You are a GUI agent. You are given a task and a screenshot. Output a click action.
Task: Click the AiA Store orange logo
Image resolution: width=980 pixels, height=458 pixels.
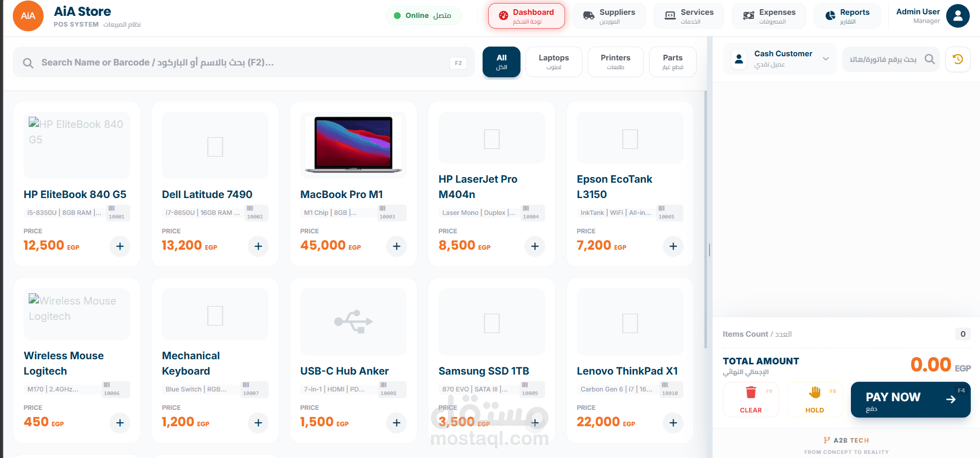pos(28,16)
